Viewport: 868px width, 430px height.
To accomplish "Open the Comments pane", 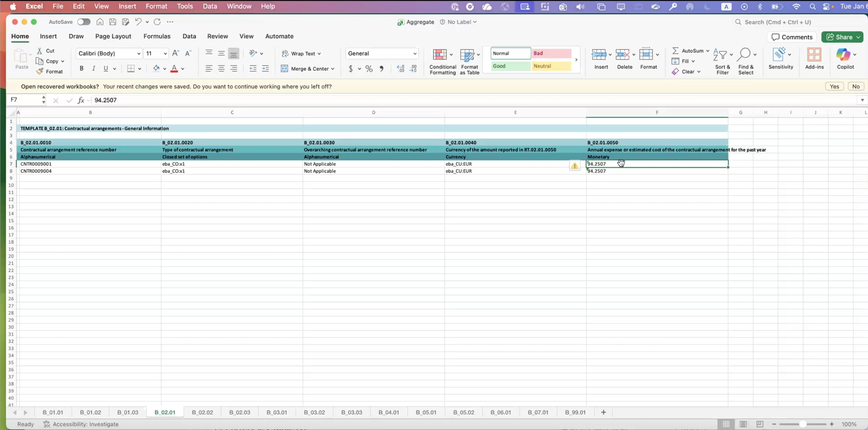I will [x=792, y=37].
